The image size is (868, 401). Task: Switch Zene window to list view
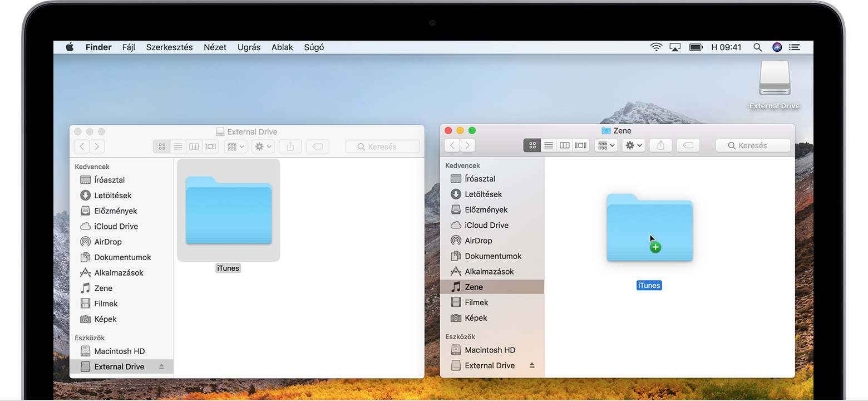point(549,145)
